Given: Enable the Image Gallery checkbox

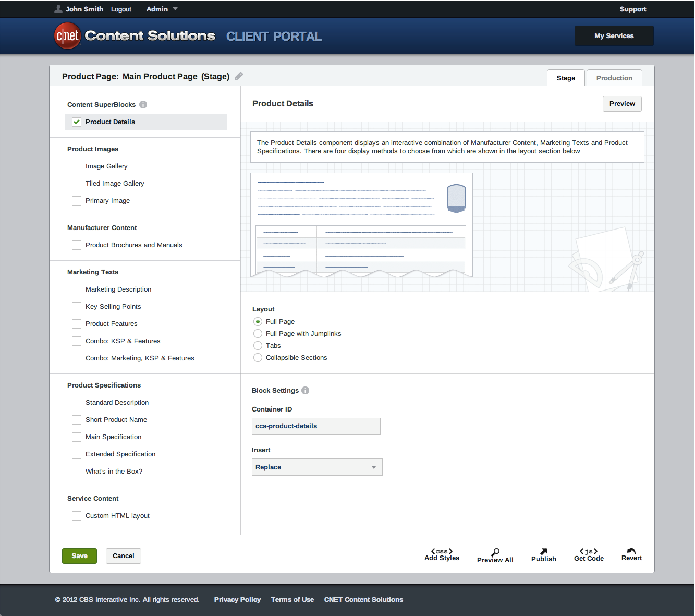Looking at the screenshot, I should pyautogui.click(x=77, y=166).
